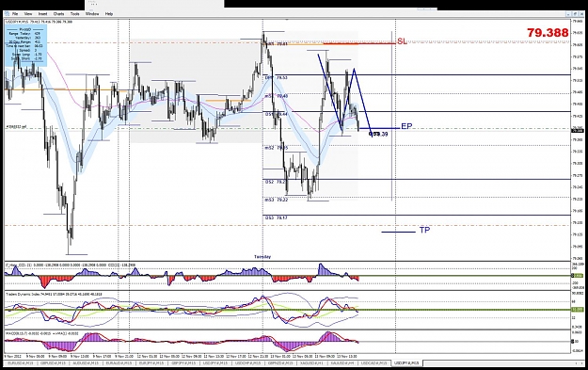
Task: Click the blue pivot range info panel
Action: click(26, 46)
